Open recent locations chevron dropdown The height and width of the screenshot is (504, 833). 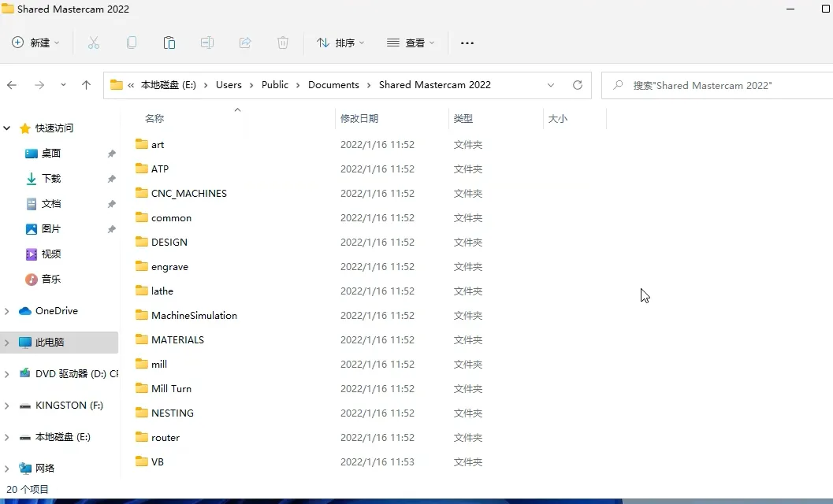(63, 85)
